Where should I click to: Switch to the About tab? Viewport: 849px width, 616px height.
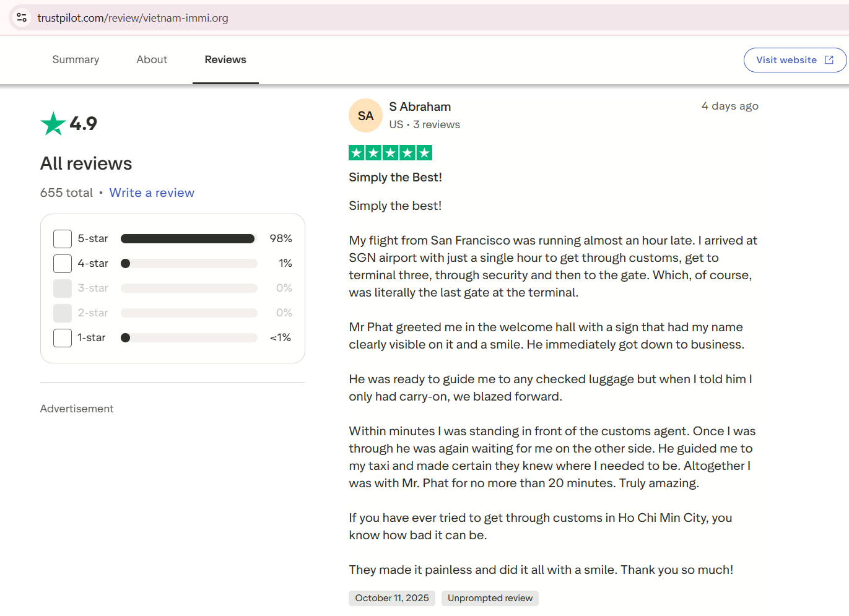click(x=152, y=60)
